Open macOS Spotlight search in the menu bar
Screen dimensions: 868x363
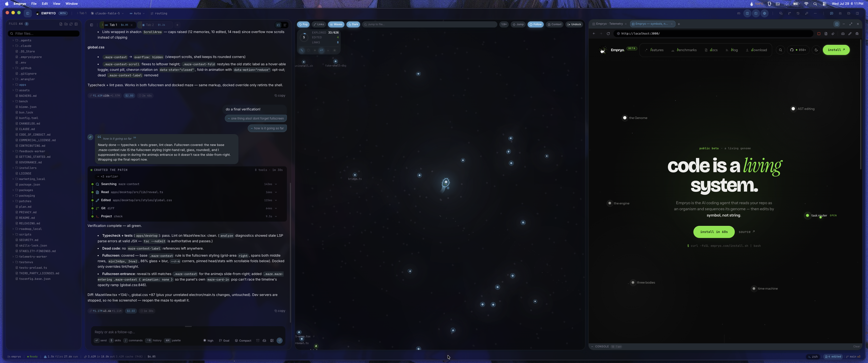click(x=815, y=4)
